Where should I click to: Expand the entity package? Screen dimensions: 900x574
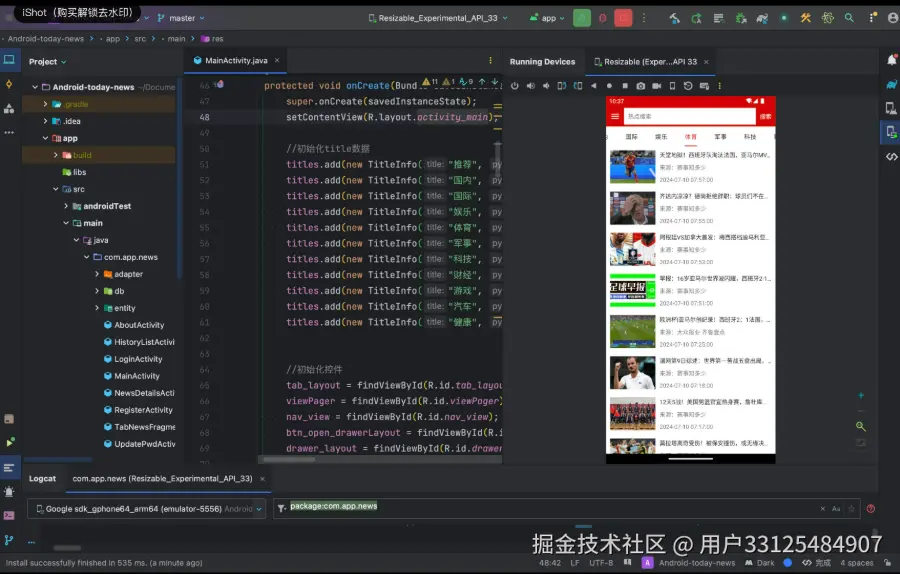tap(96, 308)
